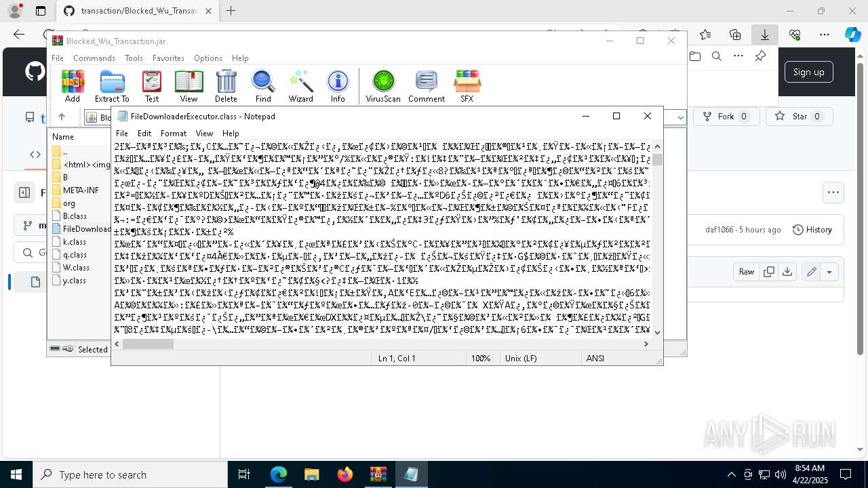
Task: Select the org folder in WinRAR list
Action: tap(69, 203)
